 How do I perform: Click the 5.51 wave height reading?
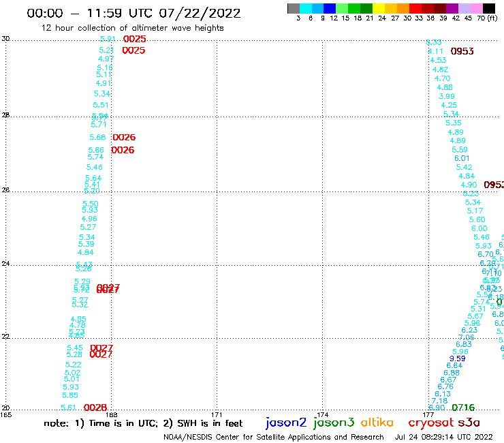pos(101,105)
